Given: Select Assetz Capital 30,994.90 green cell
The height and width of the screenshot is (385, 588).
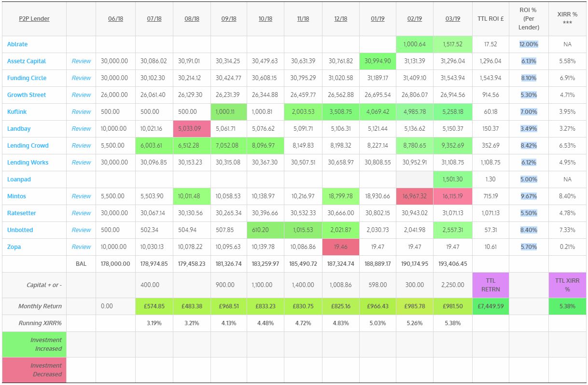Looking at the screenshot, I should pyautogui.click(x=378, y=61).
